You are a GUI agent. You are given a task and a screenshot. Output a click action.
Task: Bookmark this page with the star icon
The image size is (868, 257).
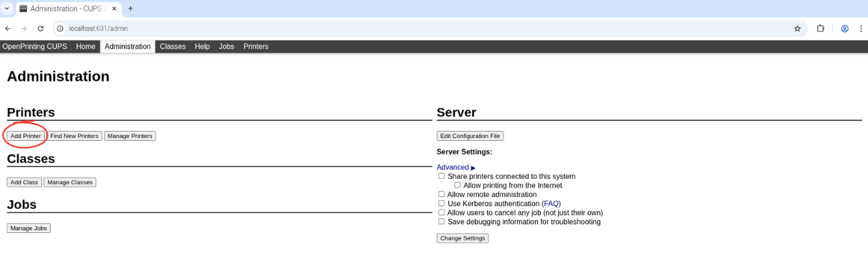point(797,29)
